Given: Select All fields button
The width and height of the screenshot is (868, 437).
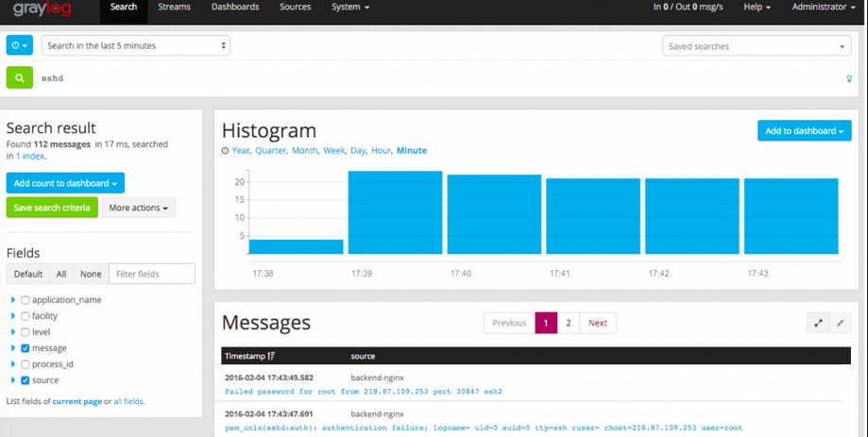Looking at the screenshot, I should pyautogui.click(x=61, y=274).
